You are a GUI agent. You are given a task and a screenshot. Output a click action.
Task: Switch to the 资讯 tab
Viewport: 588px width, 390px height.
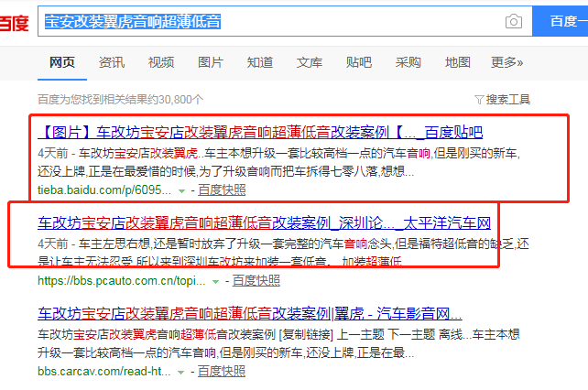tap(112, 62)
